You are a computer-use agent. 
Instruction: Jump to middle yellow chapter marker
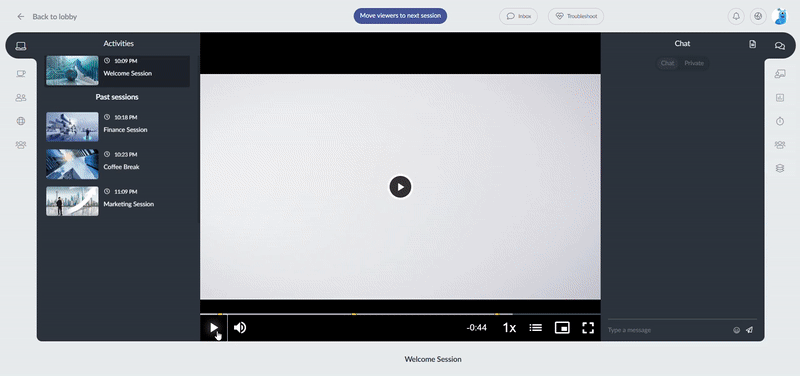[354, 314]
